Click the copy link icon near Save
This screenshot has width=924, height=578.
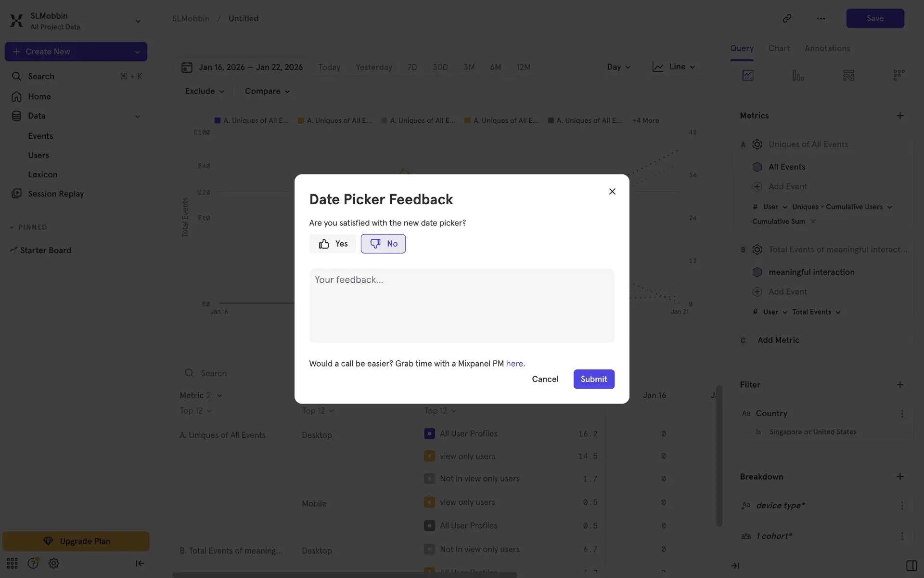(x=787, y=18)
